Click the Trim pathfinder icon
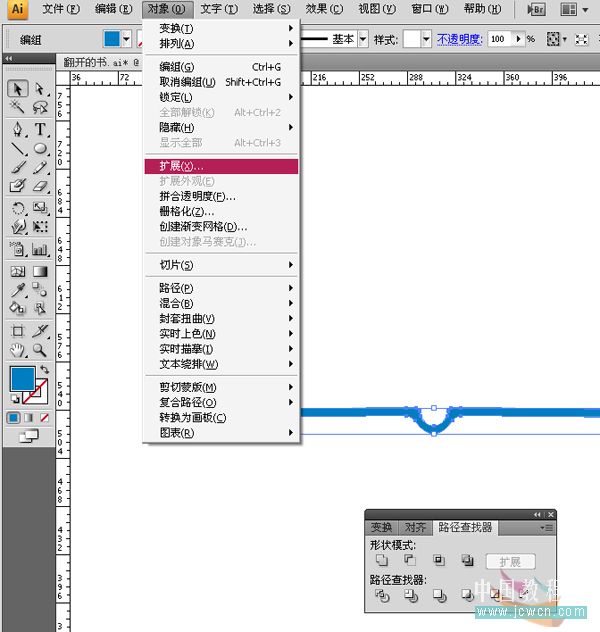The height and width of the screenshot is (632, 600). pos(411,595)
